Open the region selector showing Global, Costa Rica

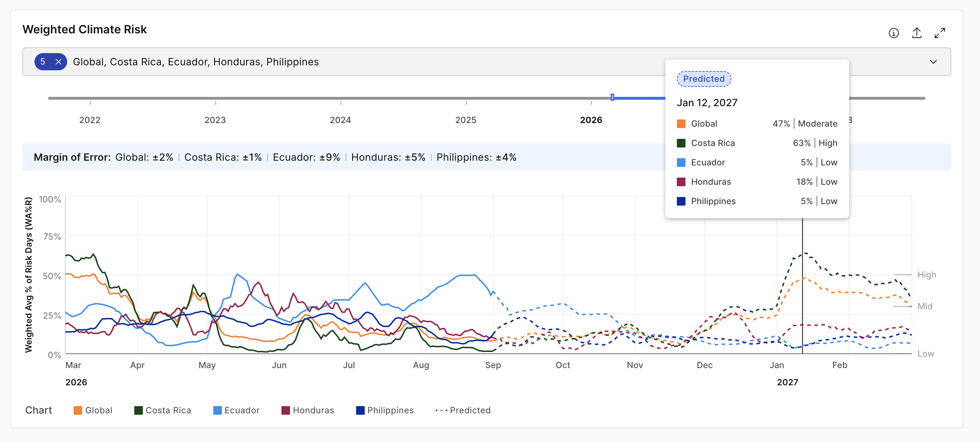pos(486,62)
